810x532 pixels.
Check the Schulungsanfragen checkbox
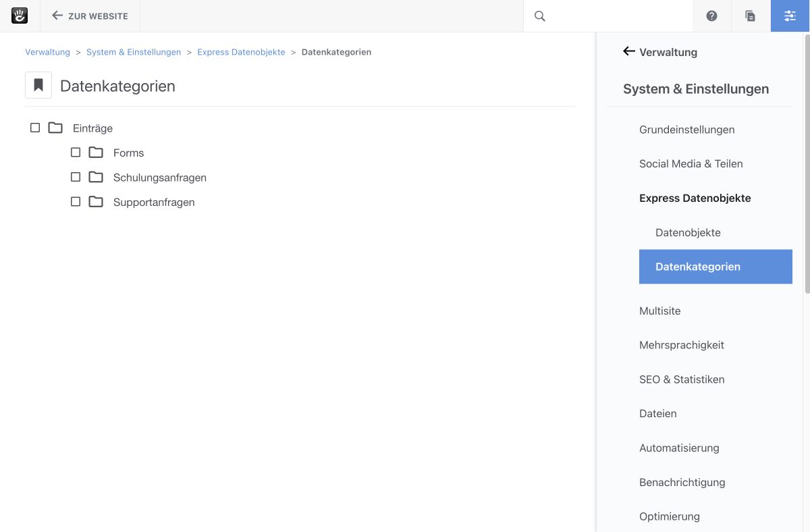tap(76, 177)
